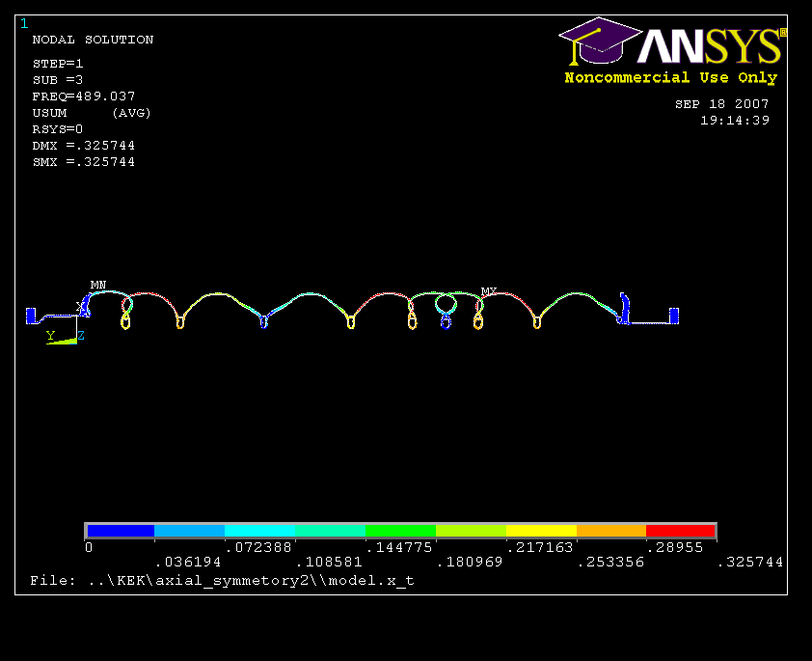Screen dimensions: 812x661
Task: Click the STEP=1 text
Action: tap(58, 64)
